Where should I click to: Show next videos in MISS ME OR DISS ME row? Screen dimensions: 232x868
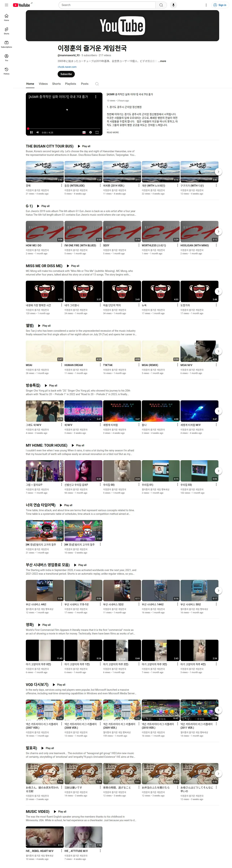(x=218, y=291)
